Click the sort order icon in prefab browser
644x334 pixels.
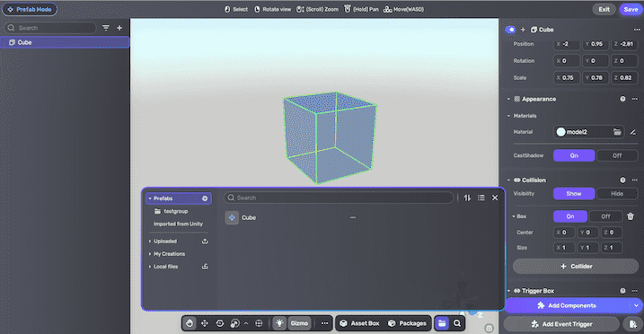(467, 198)
